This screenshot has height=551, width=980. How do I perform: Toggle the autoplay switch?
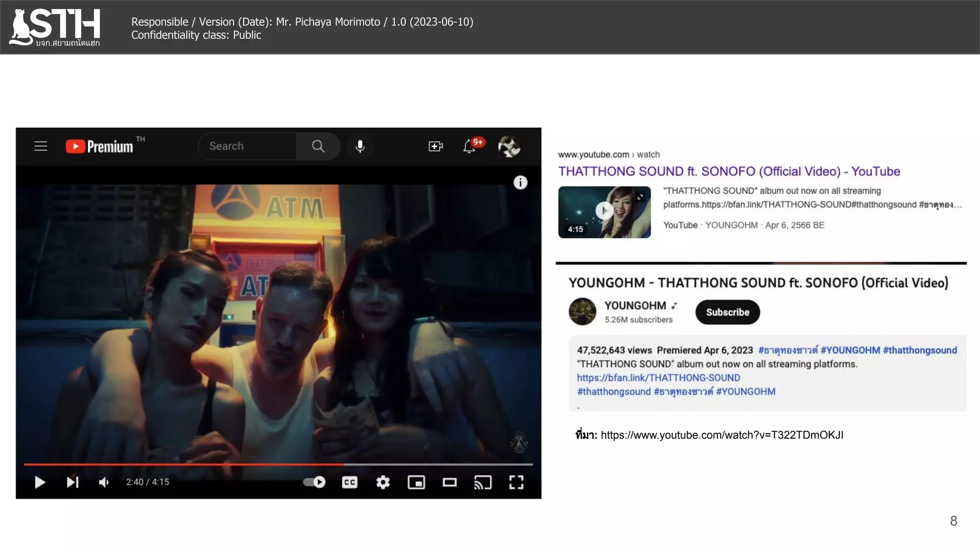pos(314,482)
